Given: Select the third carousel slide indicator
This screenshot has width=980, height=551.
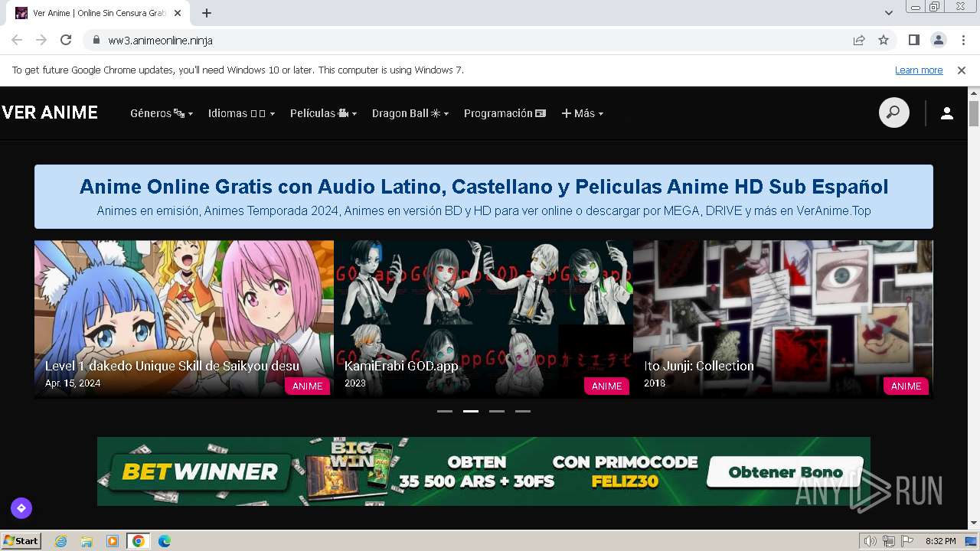Looking at the screenshot, I should click(497, 411).
